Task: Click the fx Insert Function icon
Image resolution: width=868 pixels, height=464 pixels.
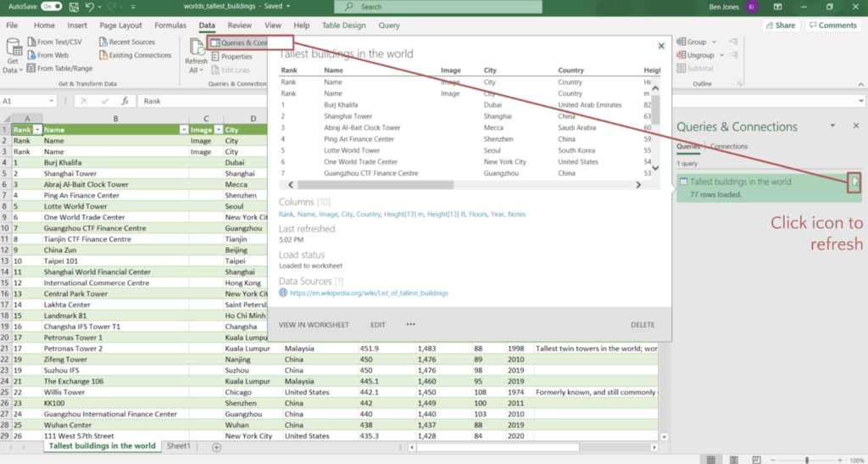Action: click(x=125, y=101)
